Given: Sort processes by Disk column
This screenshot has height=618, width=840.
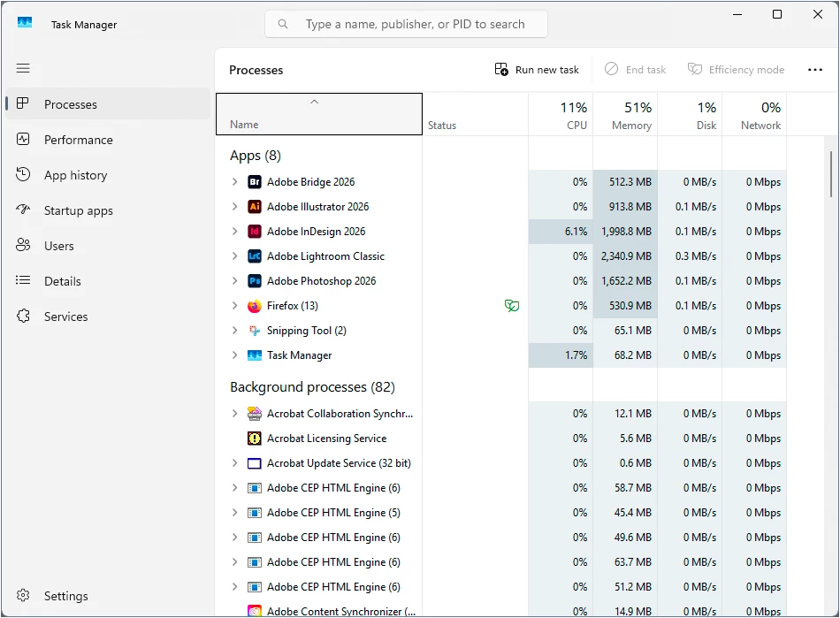Looking at the screenshot, I should pyautogui.click(x=690, y=114).
